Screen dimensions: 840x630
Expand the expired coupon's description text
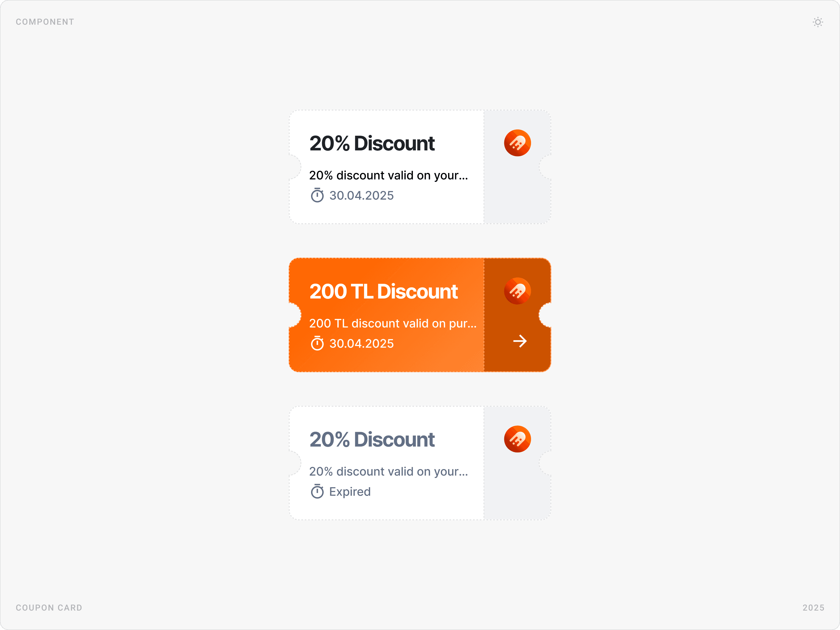[388, 471]
